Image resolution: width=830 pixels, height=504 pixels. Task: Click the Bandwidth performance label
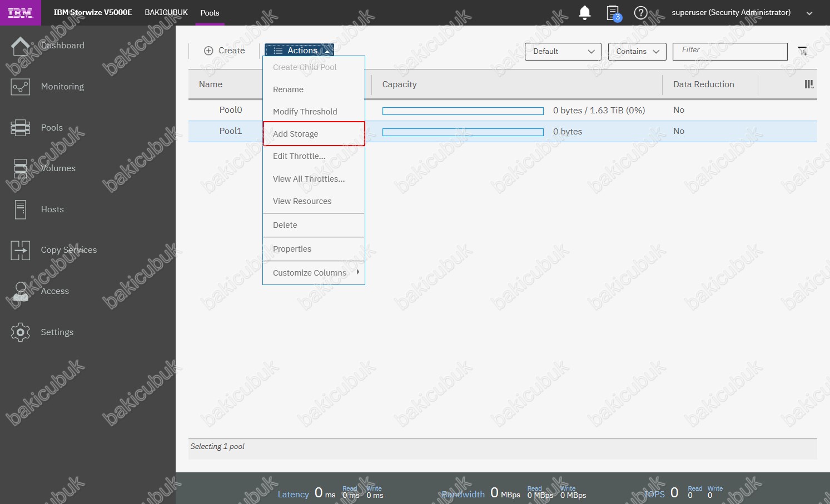click(463, 495)
